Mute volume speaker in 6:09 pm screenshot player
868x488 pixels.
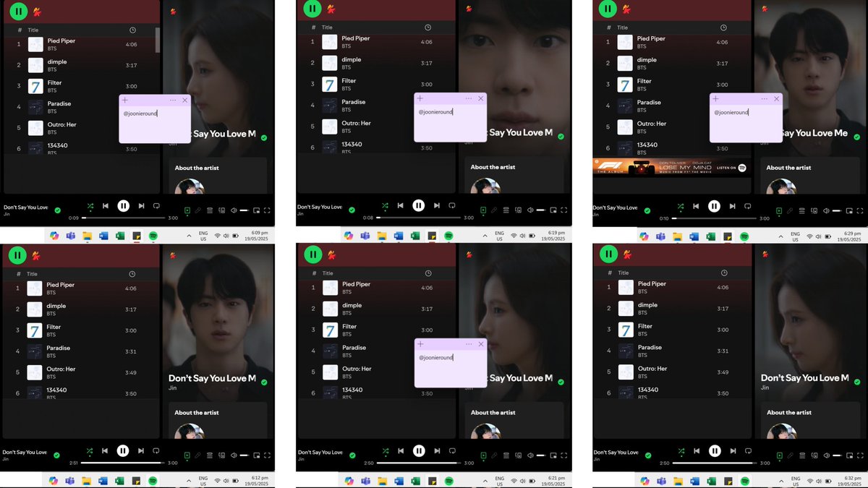(234, 210)
